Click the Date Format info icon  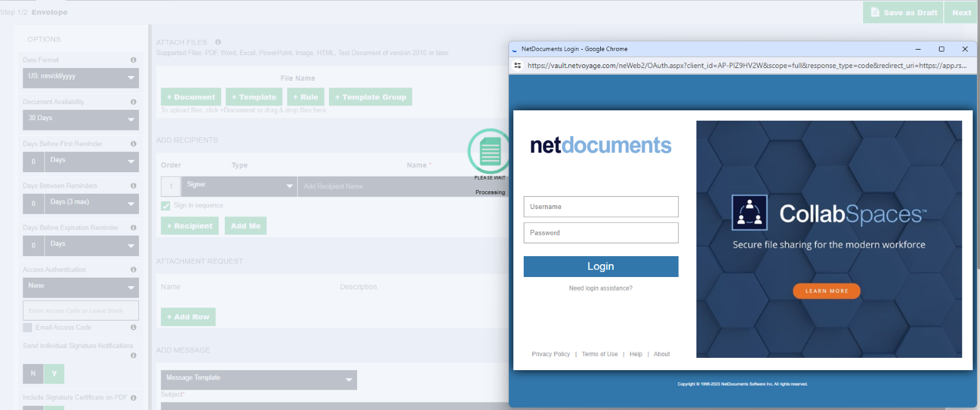point(133,60)
